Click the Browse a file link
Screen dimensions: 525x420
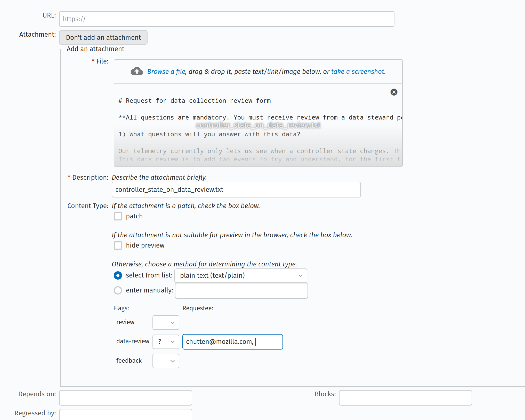[166, 72]
